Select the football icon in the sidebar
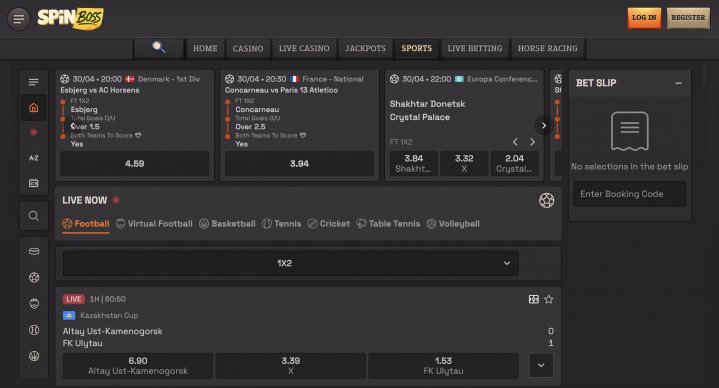 coord(33,277)
